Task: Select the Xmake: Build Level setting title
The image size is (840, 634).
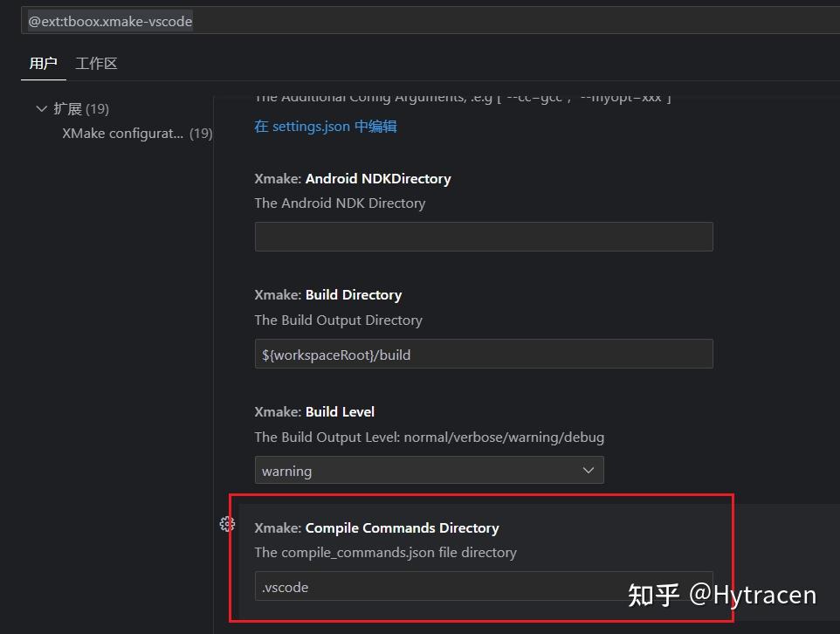Action: click(x=314, y=411)
